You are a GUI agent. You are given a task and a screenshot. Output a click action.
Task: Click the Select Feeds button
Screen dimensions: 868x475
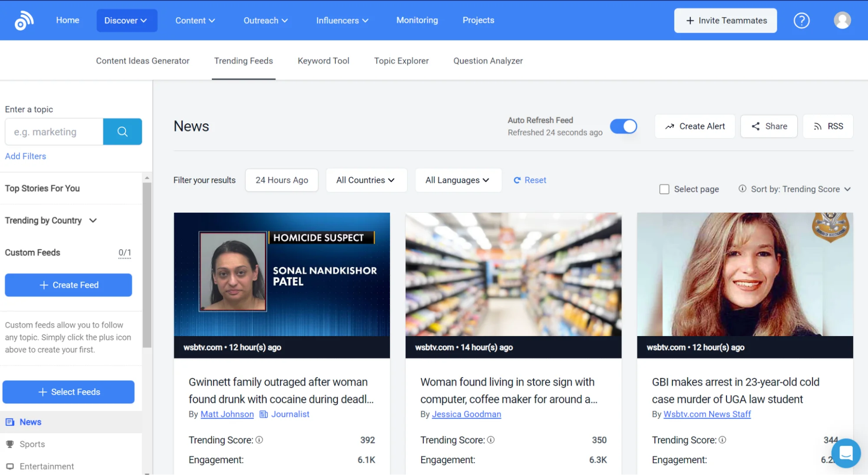[68, 392]
